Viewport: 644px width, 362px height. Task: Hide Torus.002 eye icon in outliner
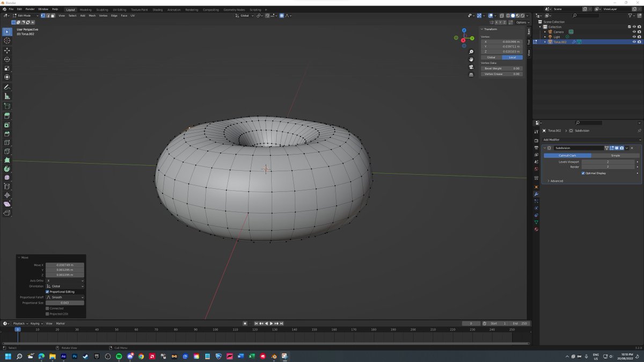(634, 42)
